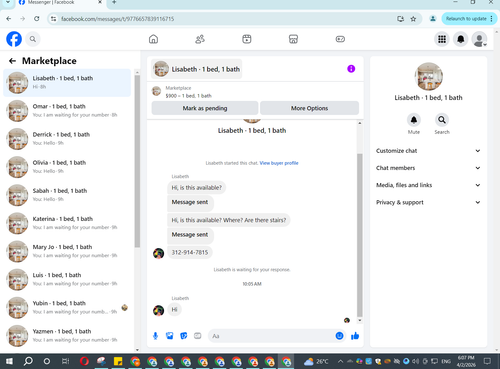
Task: Click Mark as pending button
Action: 205,108
